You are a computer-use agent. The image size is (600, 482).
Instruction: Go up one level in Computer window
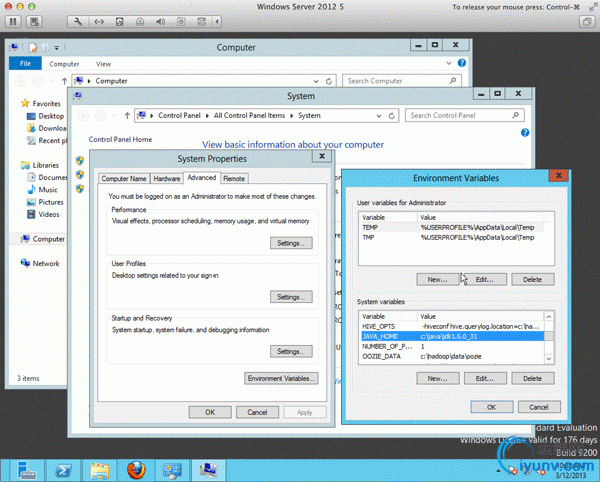64,81
